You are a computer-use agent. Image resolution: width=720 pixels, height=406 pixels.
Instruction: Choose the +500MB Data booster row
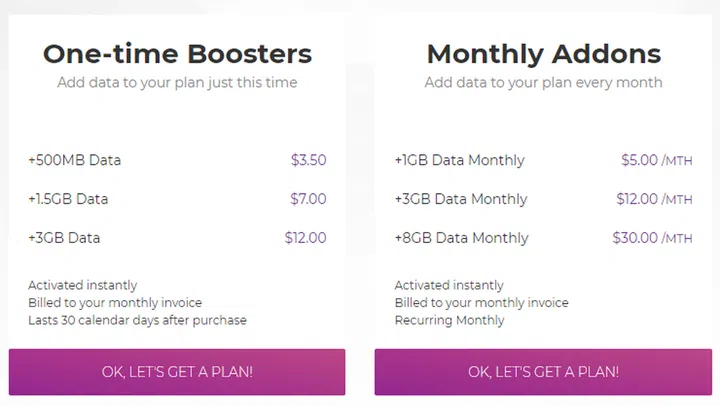click(75, 160)
